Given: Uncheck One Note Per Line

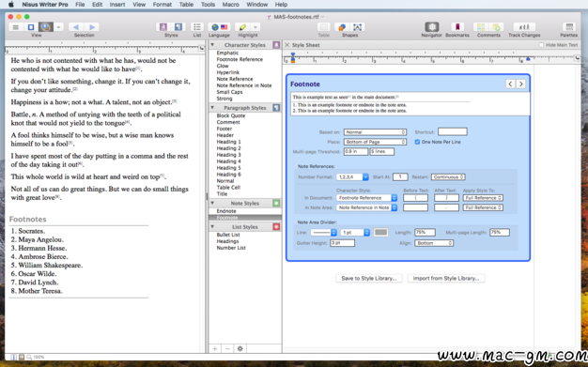Looking at the screenshot, I should (x=417, y=142).
